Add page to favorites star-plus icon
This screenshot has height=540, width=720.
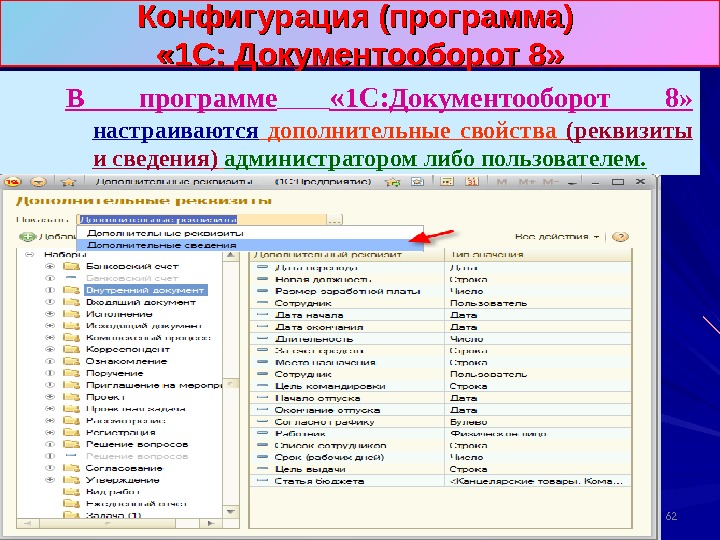[x=393, y=182]
